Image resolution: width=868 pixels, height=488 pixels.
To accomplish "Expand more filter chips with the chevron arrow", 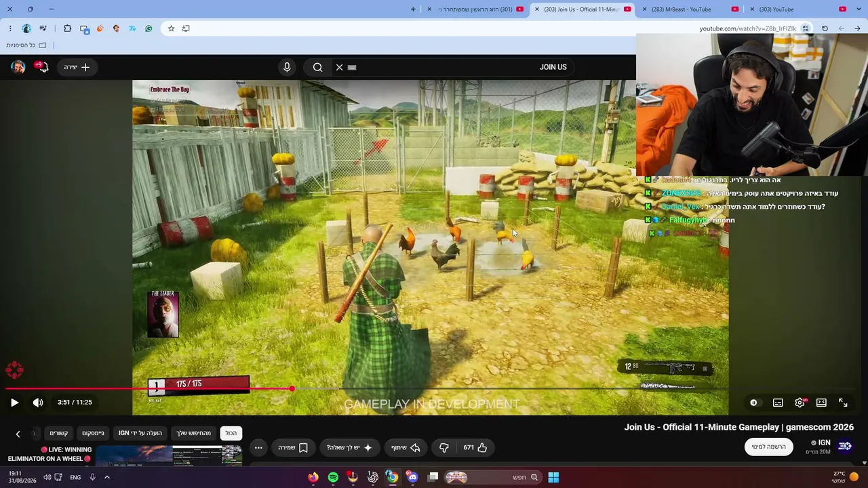I will [18, 434].
